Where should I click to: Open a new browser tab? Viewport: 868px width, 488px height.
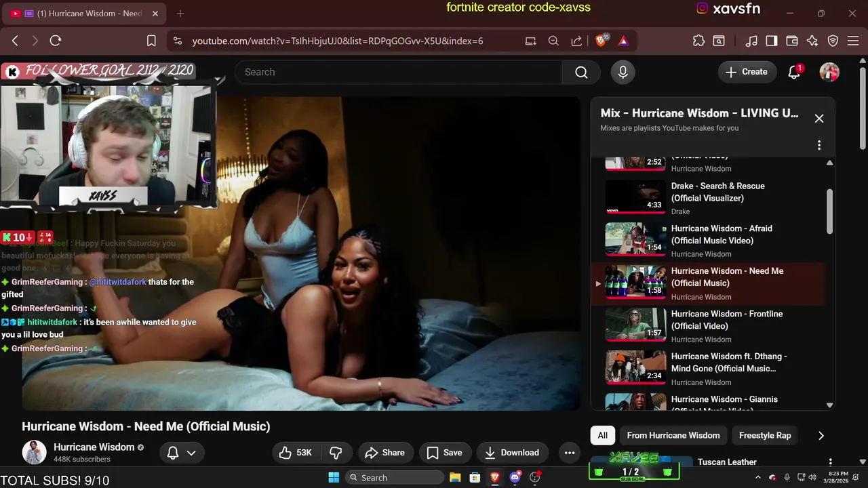click(x=180, y=14)
